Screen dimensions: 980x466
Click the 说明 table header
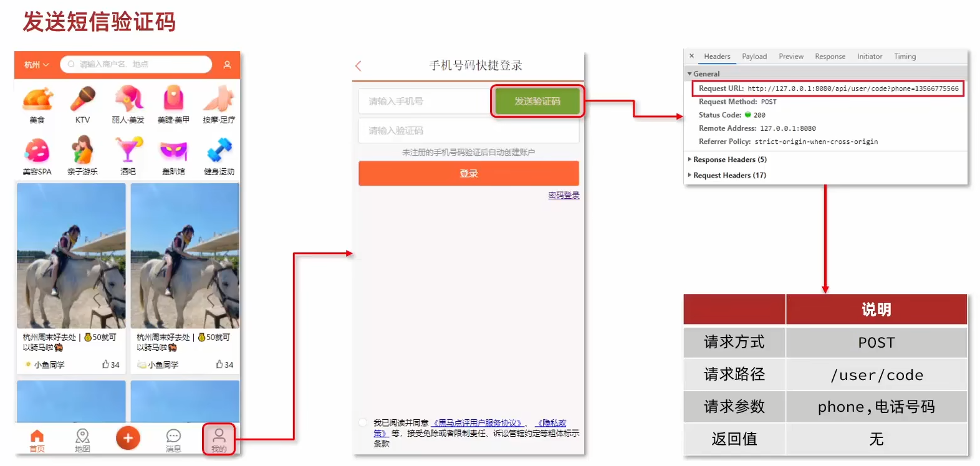pyautogui.click(x=877, y=310)
